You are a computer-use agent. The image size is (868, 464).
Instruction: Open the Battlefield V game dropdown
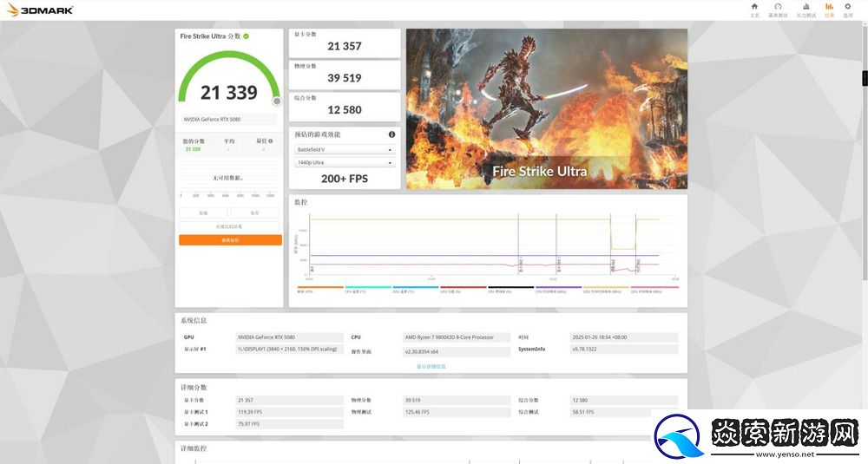[345, 149]
